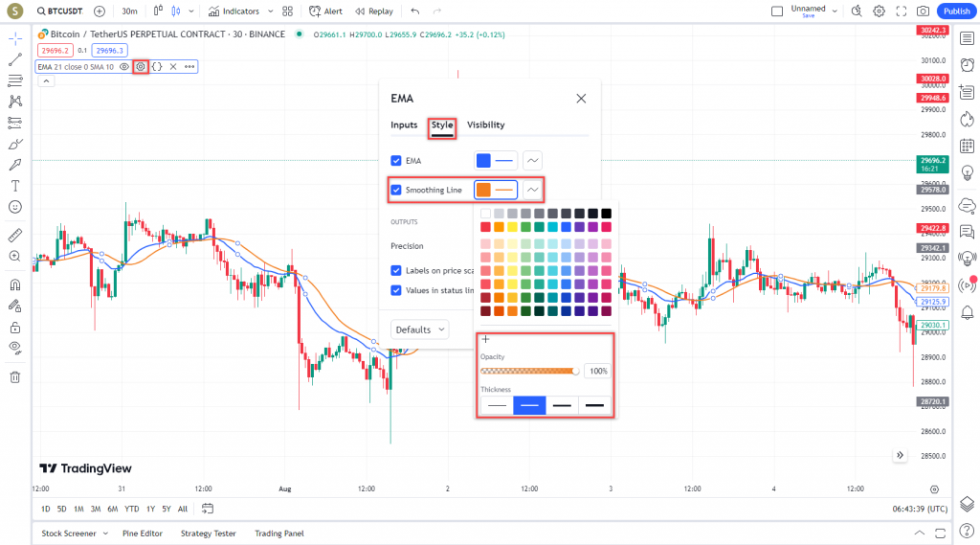Undo the last chart action
This screenshot has width=980, height=545.
tap(415, 11)
